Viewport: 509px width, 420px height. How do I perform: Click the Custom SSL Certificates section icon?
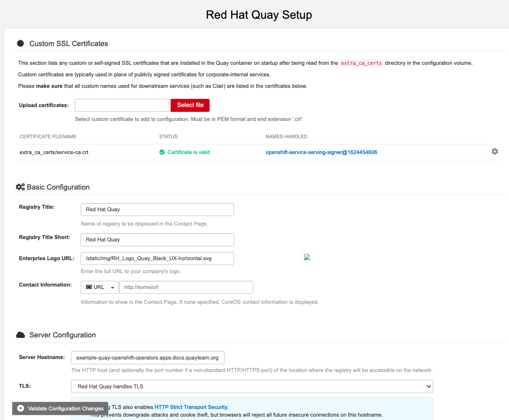pyautogui.click(x=20, y=43)
